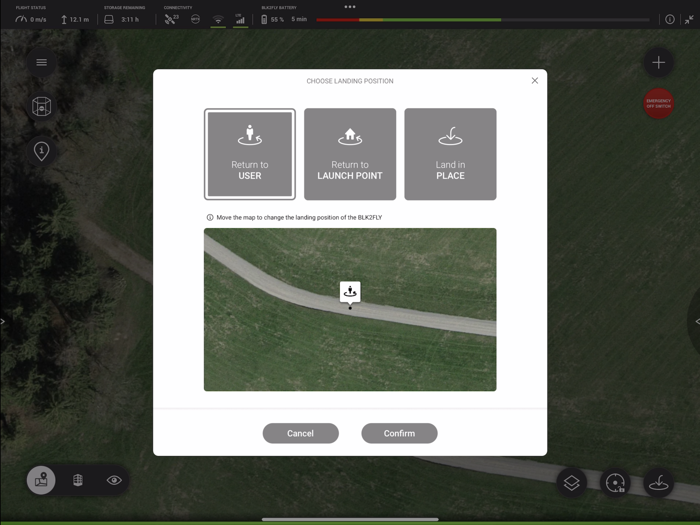Click the Wi-Fi connectivity icon
The height and width of the screenshot is (525, 700).
tap(218, 19)
